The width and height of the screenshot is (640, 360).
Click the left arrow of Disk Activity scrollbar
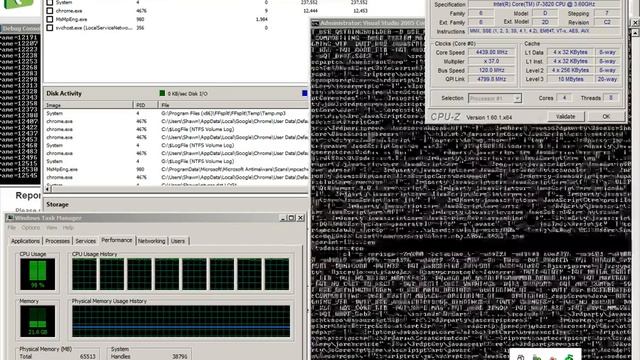(47, 189)
